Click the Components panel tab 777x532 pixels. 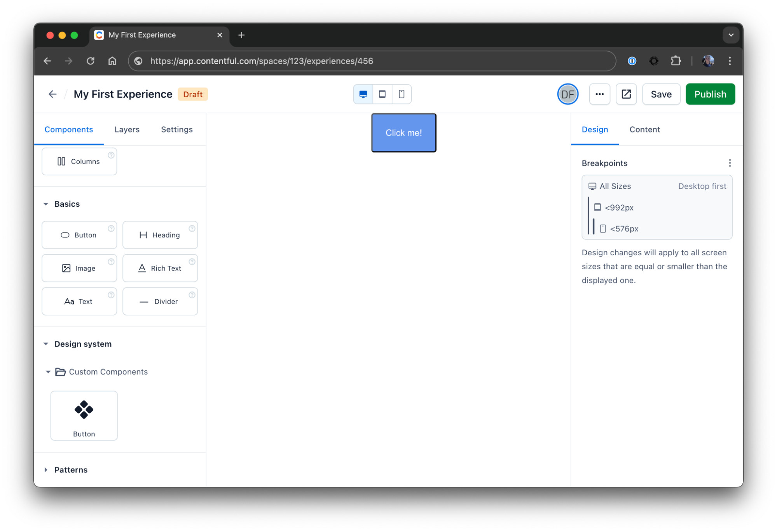point(69,129)
